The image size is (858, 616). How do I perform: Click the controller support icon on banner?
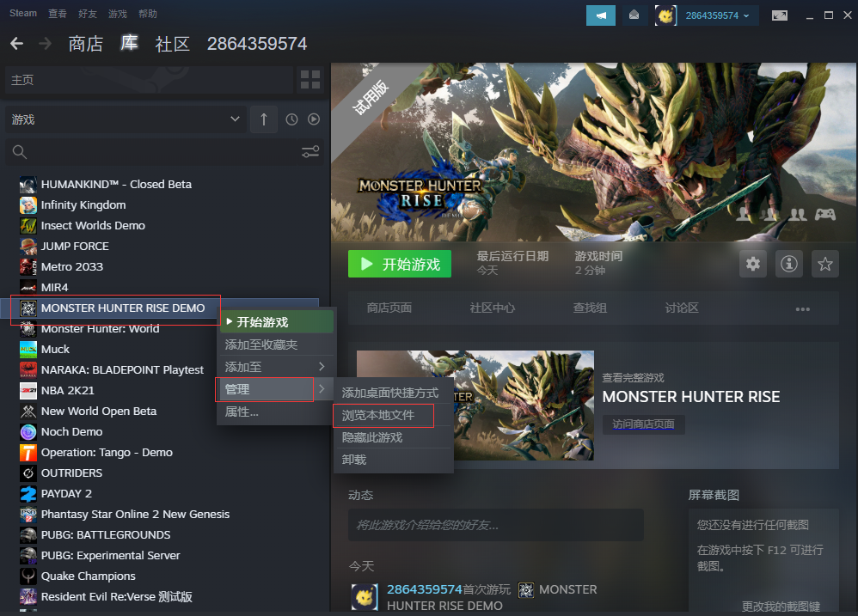click(x=824, y=214)
